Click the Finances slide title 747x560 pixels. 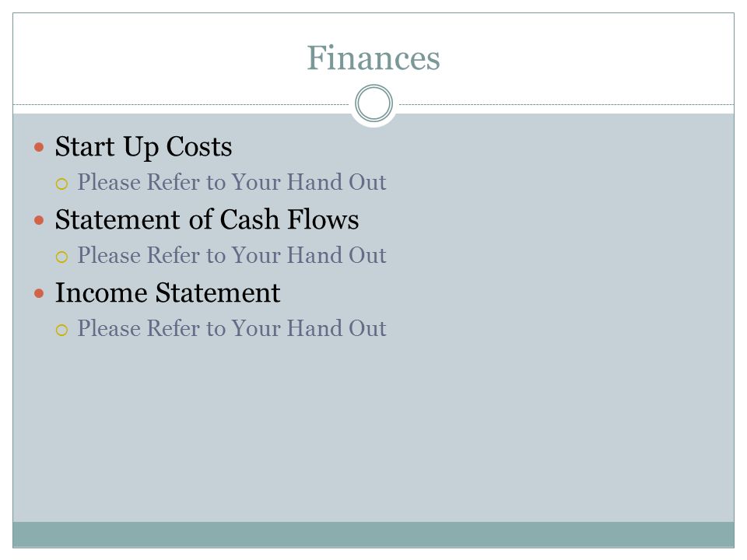point(373,58)
